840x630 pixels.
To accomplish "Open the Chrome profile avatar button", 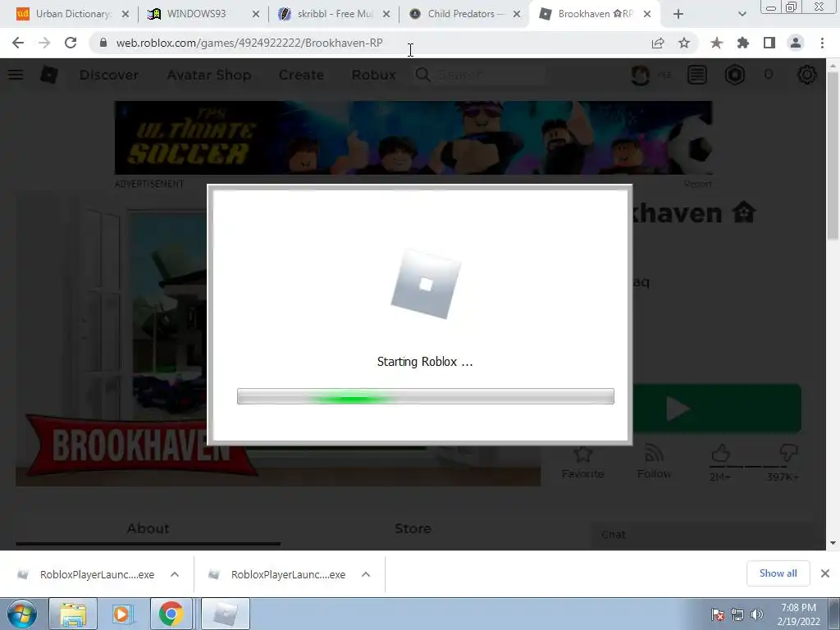I will pyautogui.click(x=796, y=43).
